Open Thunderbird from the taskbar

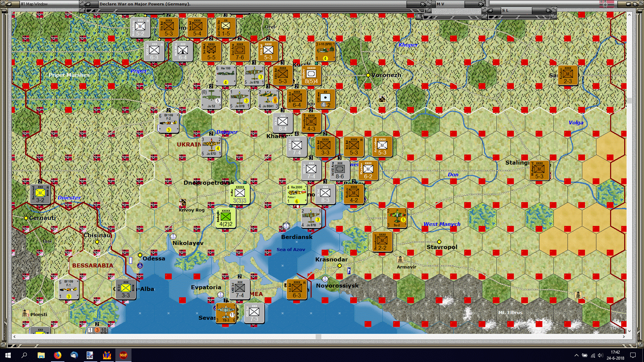point(74,355)
